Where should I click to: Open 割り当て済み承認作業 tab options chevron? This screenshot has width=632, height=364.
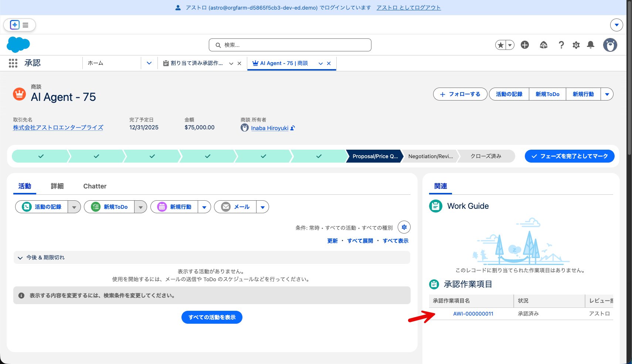click(231, 64)
